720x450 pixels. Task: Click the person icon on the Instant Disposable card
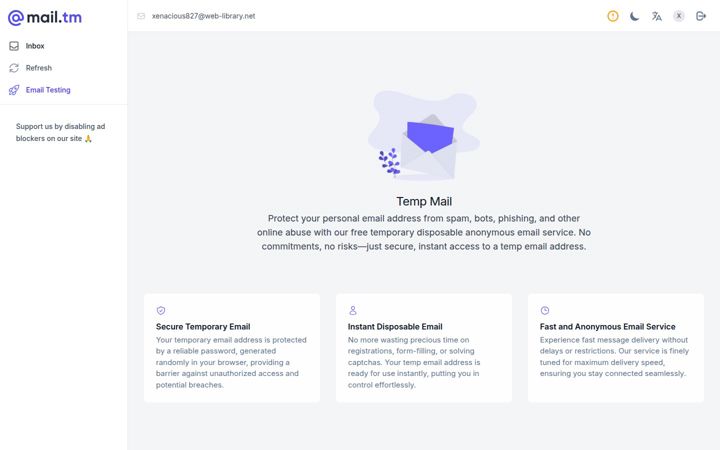tap(353, 310)
